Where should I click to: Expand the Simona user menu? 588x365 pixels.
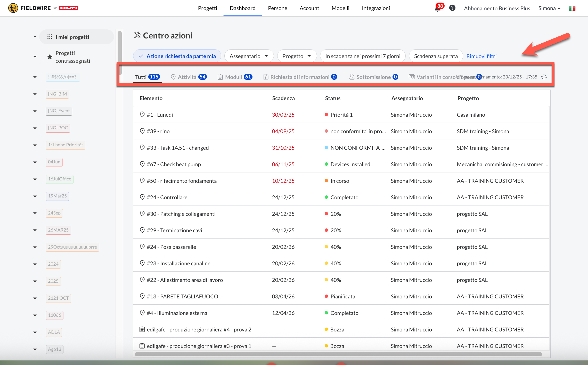[549, 8]
